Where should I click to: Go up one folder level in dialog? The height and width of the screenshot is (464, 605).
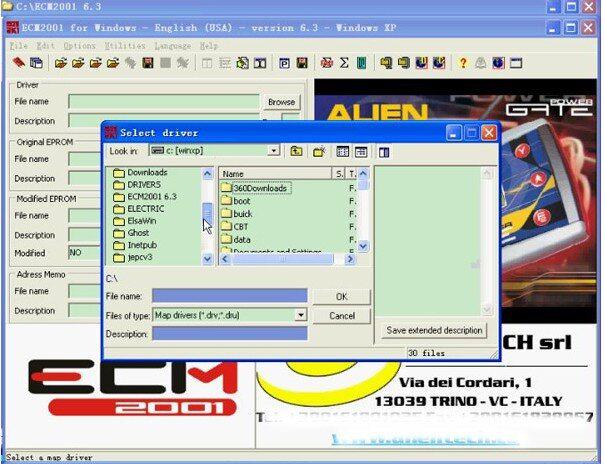pos(296,152)
